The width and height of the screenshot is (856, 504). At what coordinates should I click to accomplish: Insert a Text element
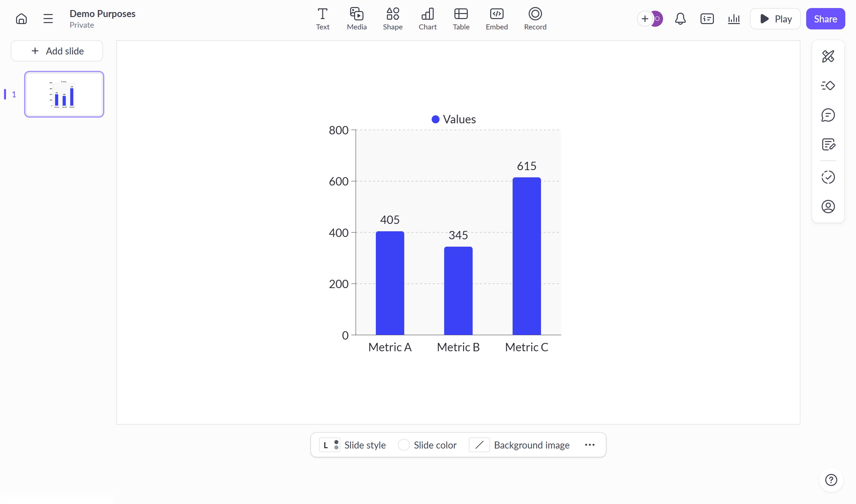322,19
